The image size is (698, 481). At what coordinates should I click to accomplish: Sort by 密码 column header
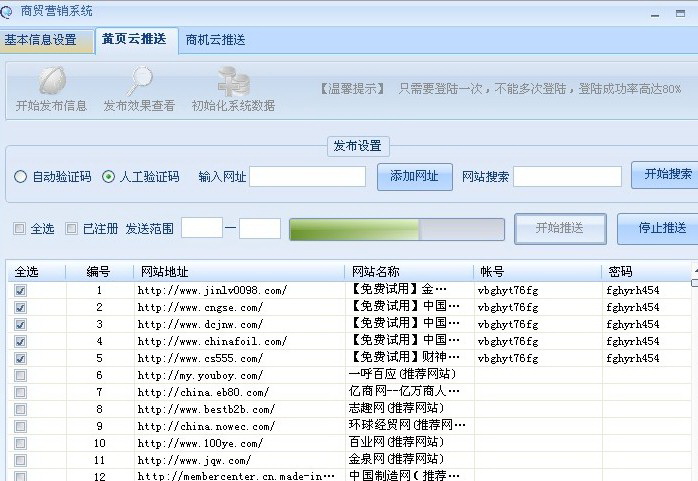click(x=646, y=272)
